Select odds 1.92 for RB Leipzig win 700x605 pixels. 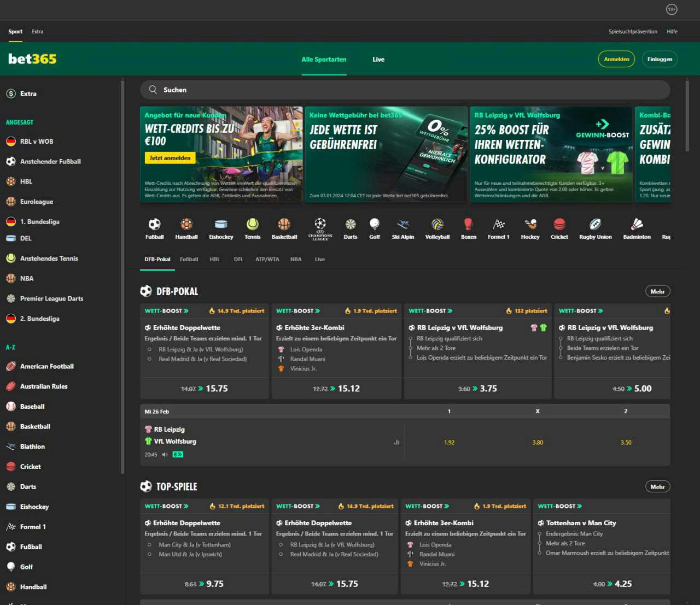pos(449,442)
